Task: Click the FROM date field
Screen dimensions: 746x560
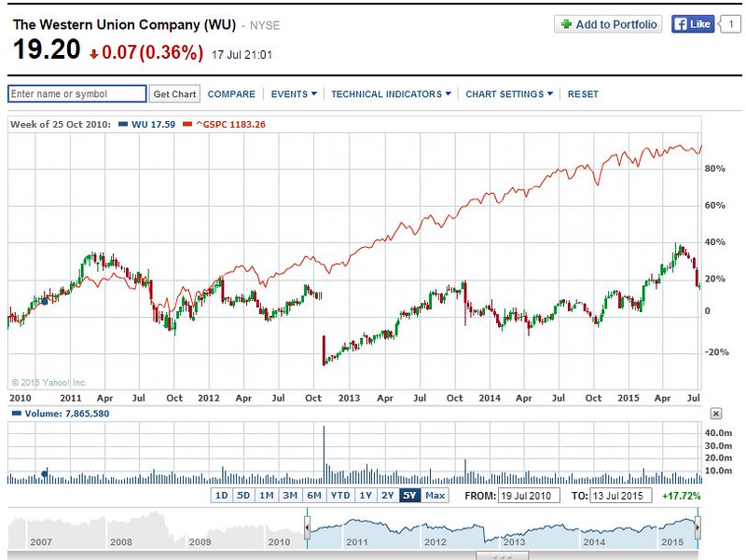Action: click(529, 496)
